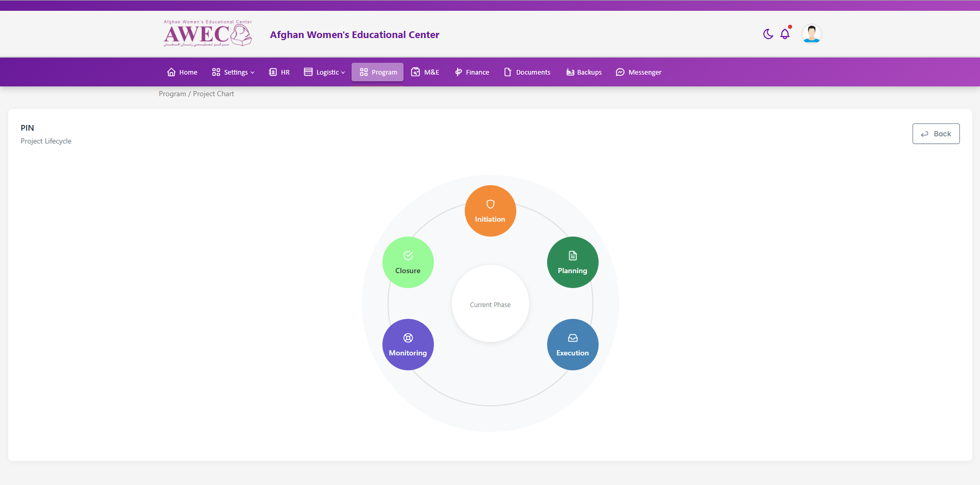Viewport: 980px width, 485px height.
Task: Click the Back button
Action: 936,134
